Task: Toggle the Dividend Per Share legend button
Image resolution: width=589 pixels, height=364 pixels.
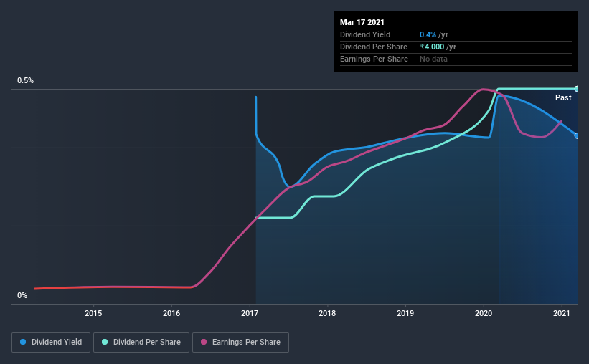Action: 141,343
